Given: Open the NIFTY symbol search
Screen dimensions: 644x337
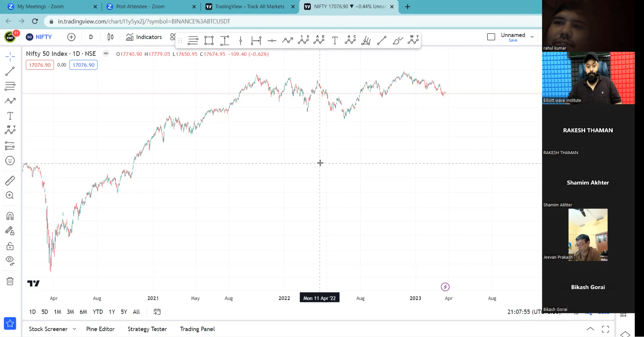Looking at the screenshot, I should pos(39,37).
